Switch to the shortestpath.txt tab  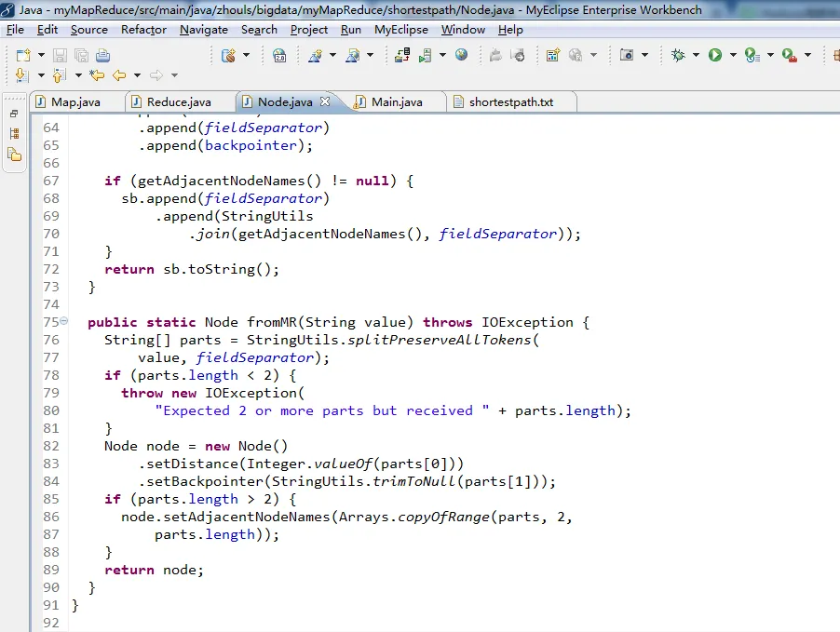[511, 102]
